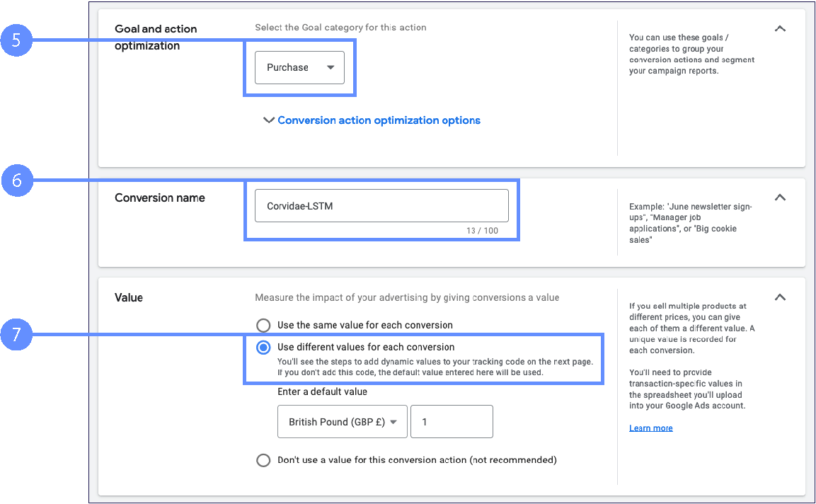Select 'Use the same value for each conversion'
The image size is (816, 504).
click(263, 326)
